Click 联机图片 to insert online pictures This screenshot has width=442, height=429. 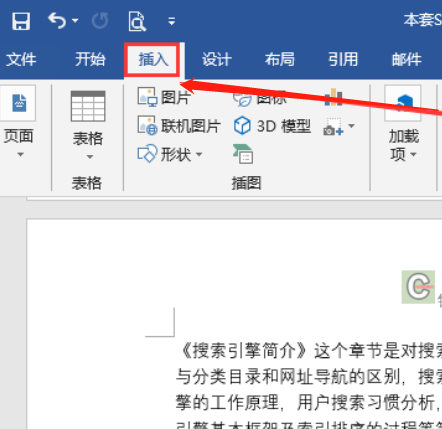pos(179,126)
